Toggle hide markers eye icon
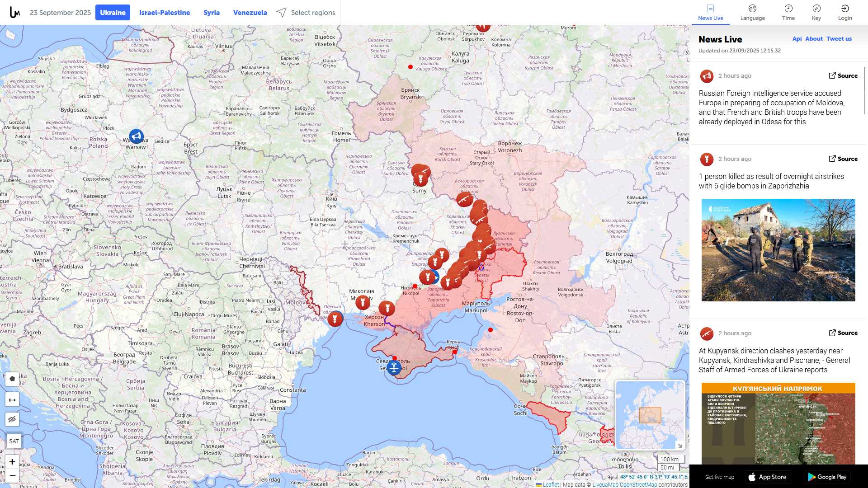 [12, 419]
